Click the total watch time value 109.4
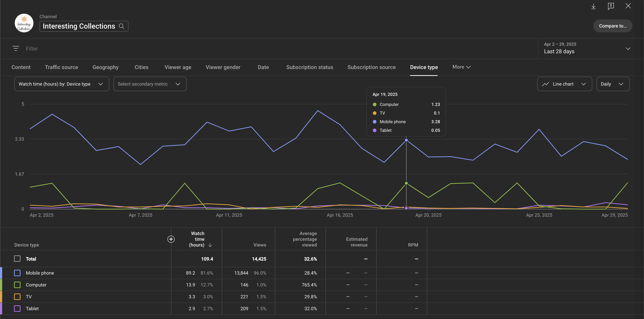This screenshot has width=644, height=319. [x=207, y=259]
